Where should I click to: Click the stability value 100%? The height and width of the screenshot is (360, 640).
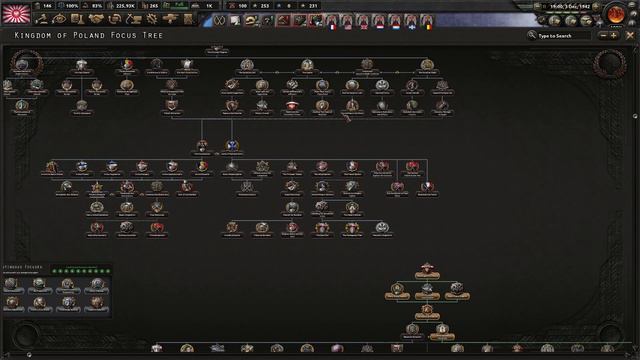coord(72,6)
